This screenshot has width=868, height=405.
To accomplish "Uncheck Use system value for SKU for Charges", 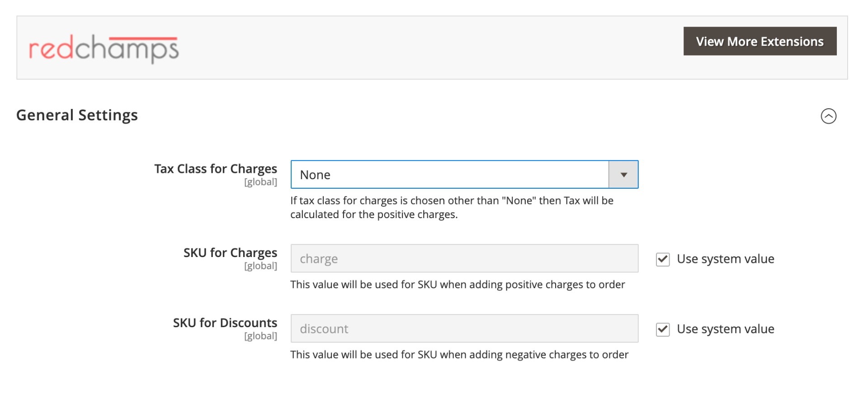I will 663,259.
